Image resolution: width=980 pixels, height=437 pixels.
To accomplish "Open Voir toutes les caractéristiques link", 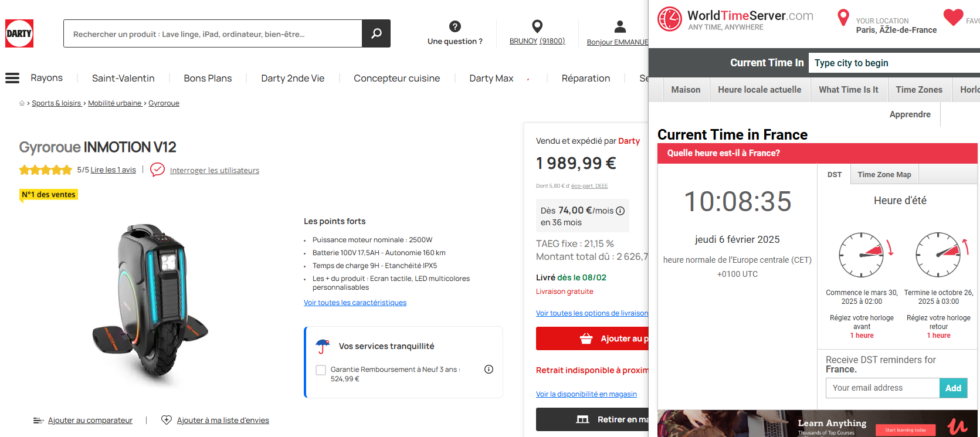I will [355, 303].
